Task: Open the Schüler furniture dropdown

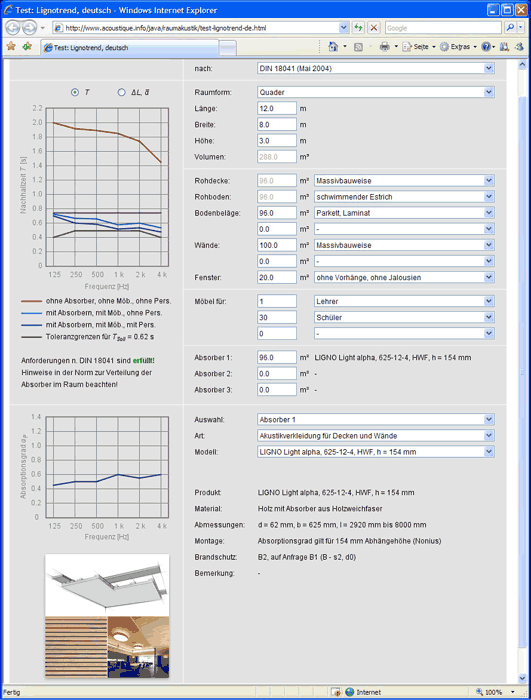Action: pos(404,317)
